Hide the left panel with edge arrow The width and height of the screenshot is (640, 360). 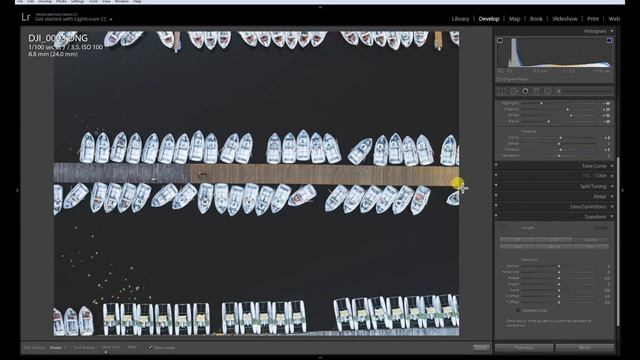17,190
